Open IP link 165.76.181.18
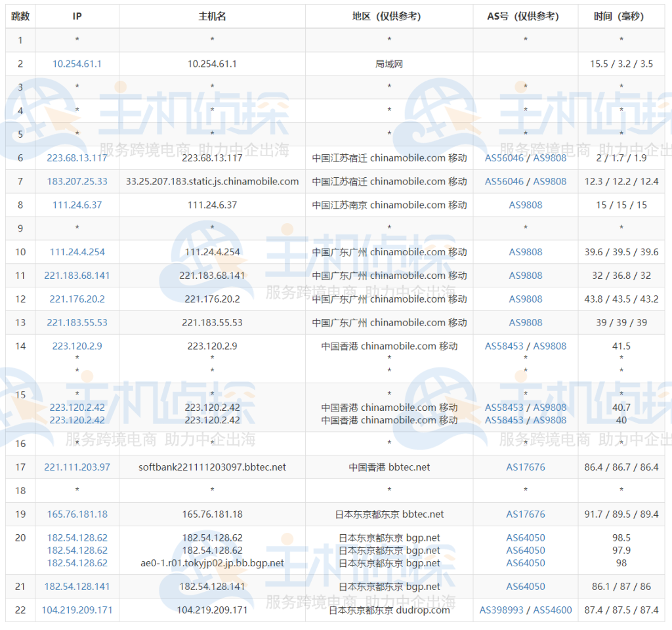The height and width of the screenshot is (630, 672). coord(77,514)
